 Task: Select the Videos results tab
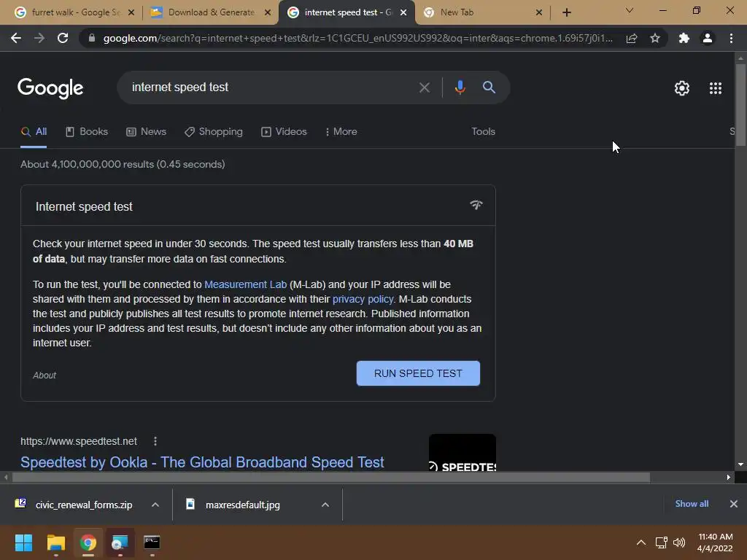[x=284, y=132]
